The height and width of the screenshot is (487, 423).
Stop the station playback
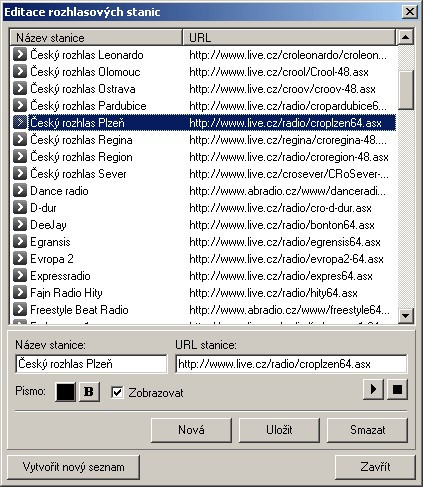click(397, 389)
